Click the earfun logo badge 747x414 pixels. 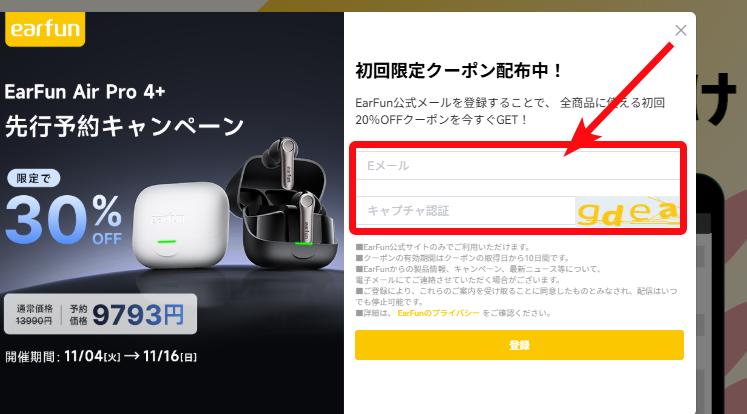[45, 29]
